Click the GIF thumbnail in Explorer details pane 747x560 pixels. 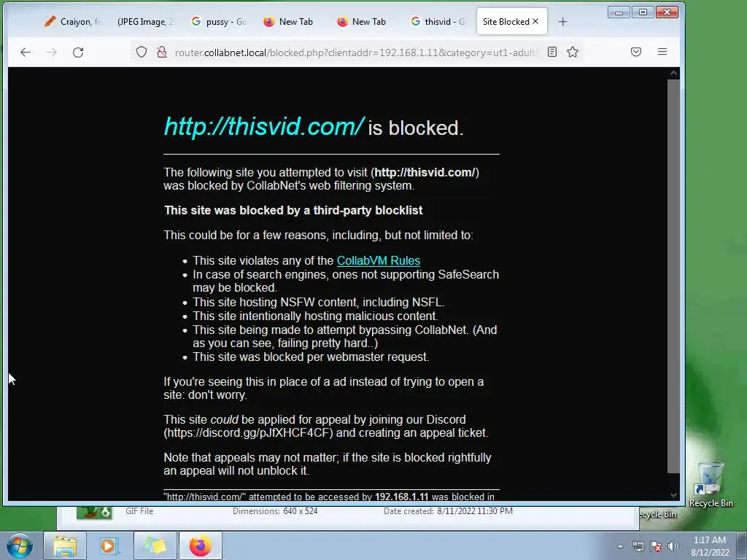pyautogui.click(x=94, y=513)
